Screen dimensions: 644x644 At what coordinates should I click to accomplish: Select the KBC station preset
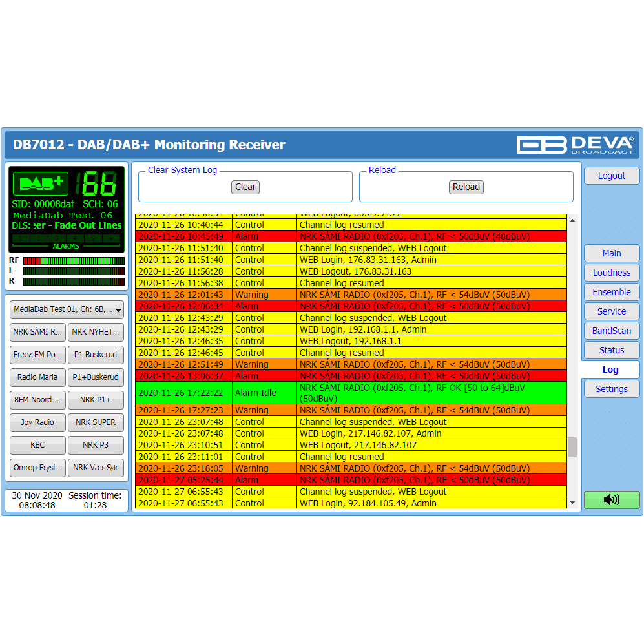click(x=37, y=445)
